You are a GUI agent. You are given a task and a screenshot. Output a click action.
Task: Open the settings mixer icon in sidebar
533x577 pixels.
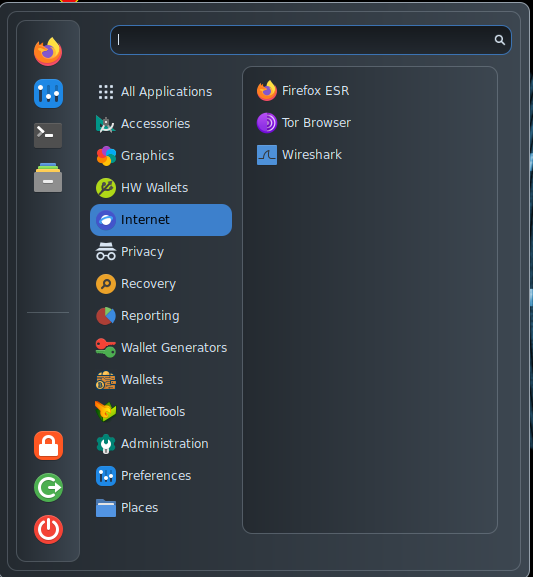click(x=48, y=93)
